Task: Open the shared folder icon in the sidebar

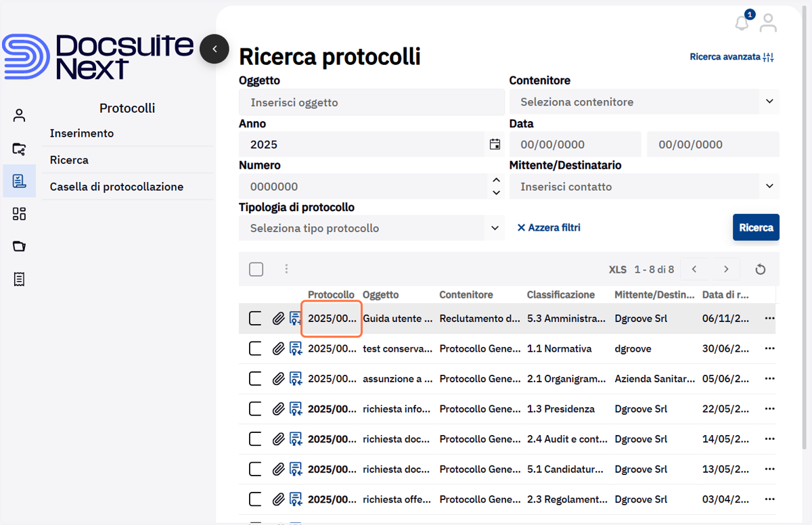Action: click(x=19, y=148)
